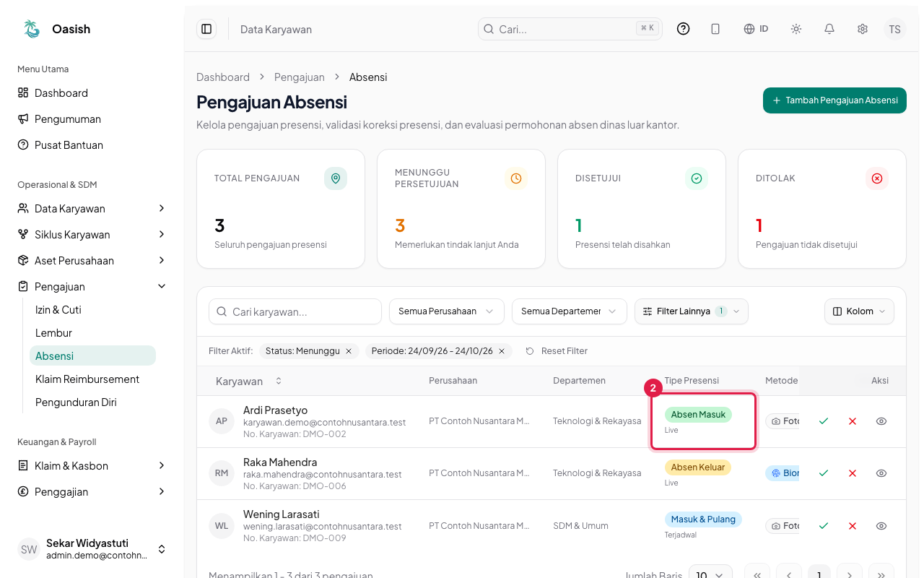Click the mobile device icon in header
924x578 pixels.
pos(715,29)
